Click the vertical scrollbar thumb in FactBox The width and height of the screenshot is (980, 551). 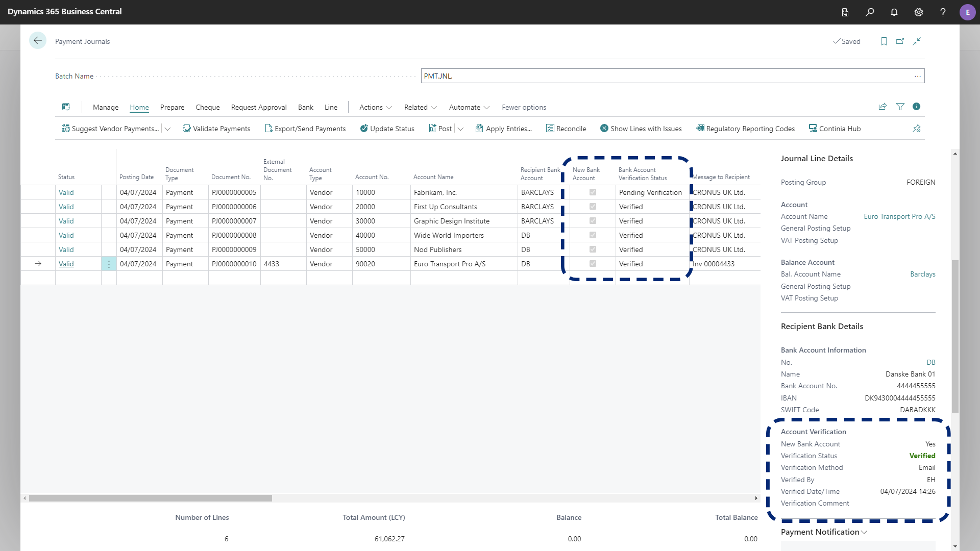(955, 336)
